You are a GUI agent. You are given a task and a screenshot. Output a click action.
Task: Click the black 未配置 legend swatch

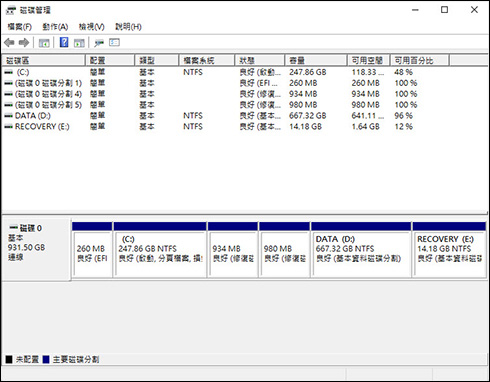9,359
